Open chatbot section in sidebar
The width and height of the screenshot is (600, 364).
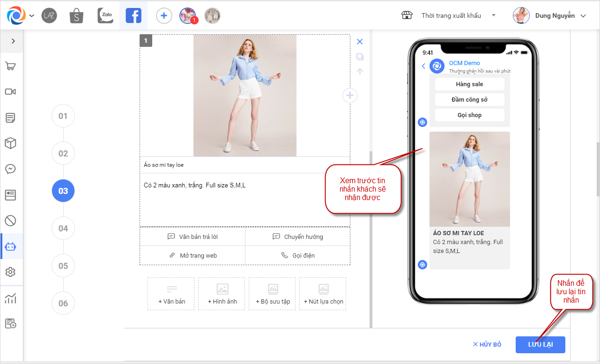(x=11, y=246)
